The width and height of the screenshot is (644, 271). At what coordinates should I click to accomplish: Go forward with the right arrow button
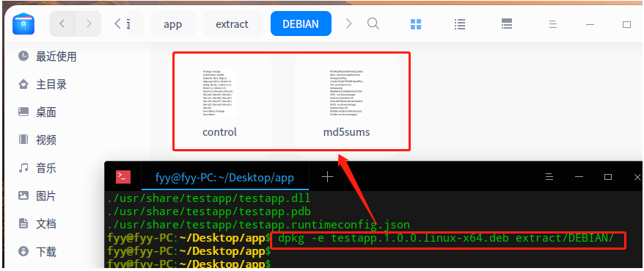(x=89, y=24)
